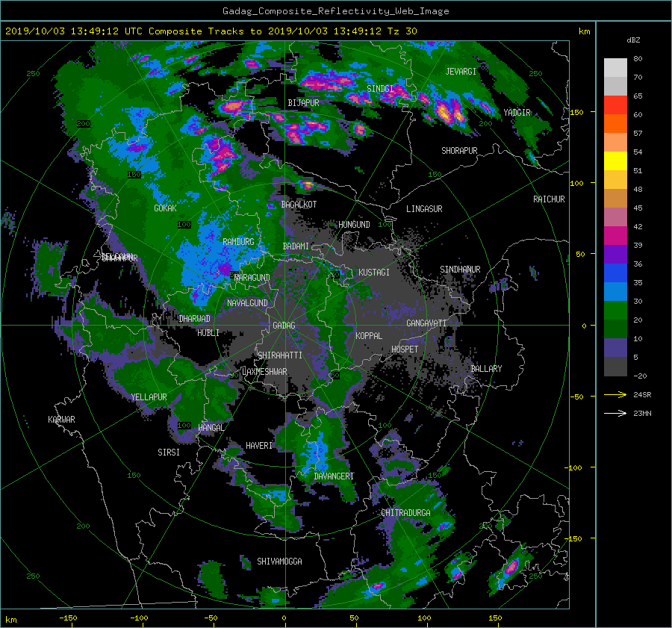
Task: Click the GANGAVATI label
Action: point(426,323)
